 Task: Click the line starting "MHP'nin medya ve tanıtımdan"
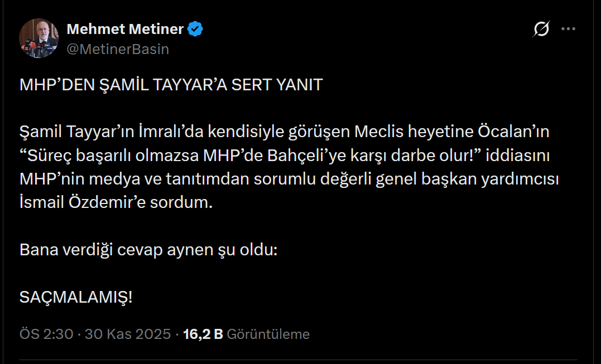tap(167, 180)
